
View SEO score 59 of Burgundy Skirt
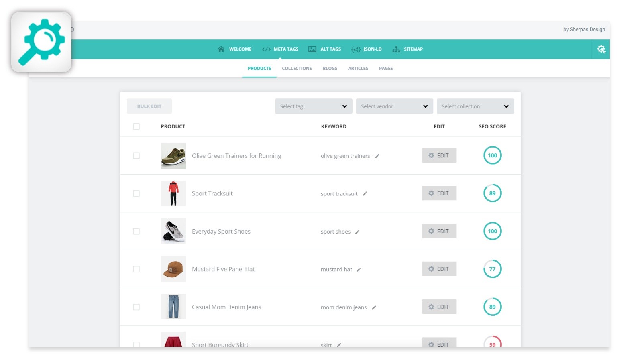click(x=492, y=342)
